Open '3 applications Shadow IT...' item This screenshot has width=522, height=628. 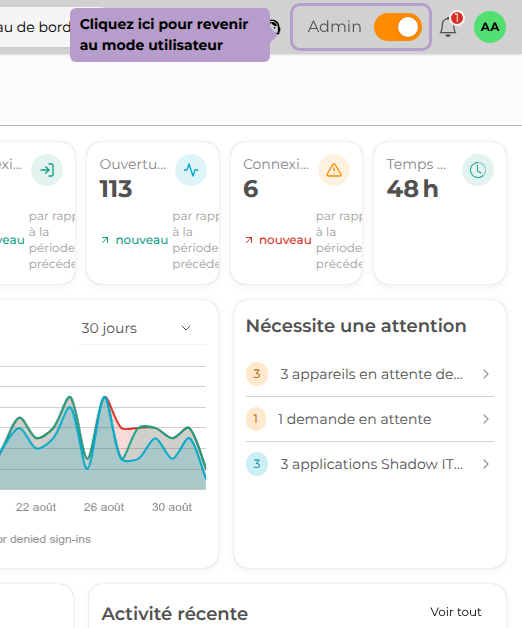click(x=370, y=464)
